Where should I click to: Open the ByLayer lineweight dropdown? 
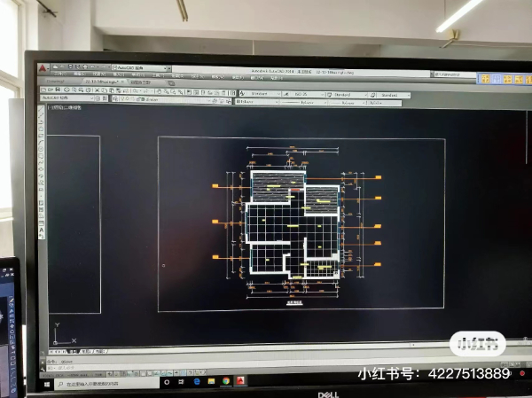[x=347, y=103]
